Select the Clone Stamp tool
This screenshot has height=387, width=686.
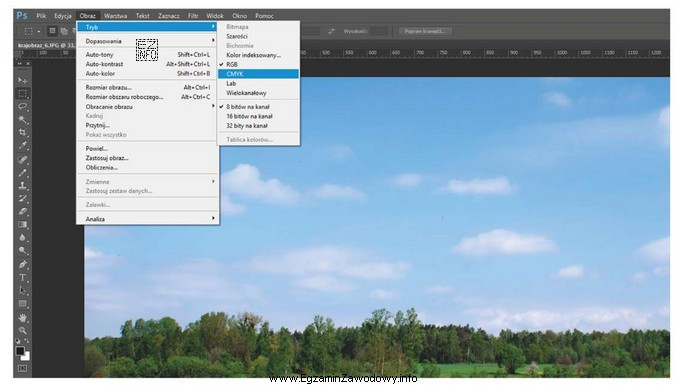pos(23,185)
